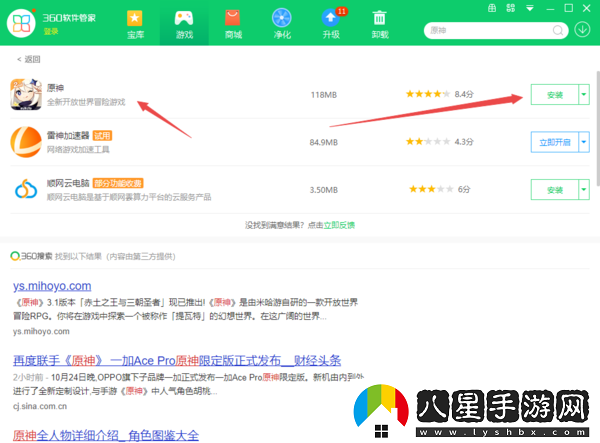
Task: Click the cj.sina.com.cn source text
Action: click(x=40, y=406)
